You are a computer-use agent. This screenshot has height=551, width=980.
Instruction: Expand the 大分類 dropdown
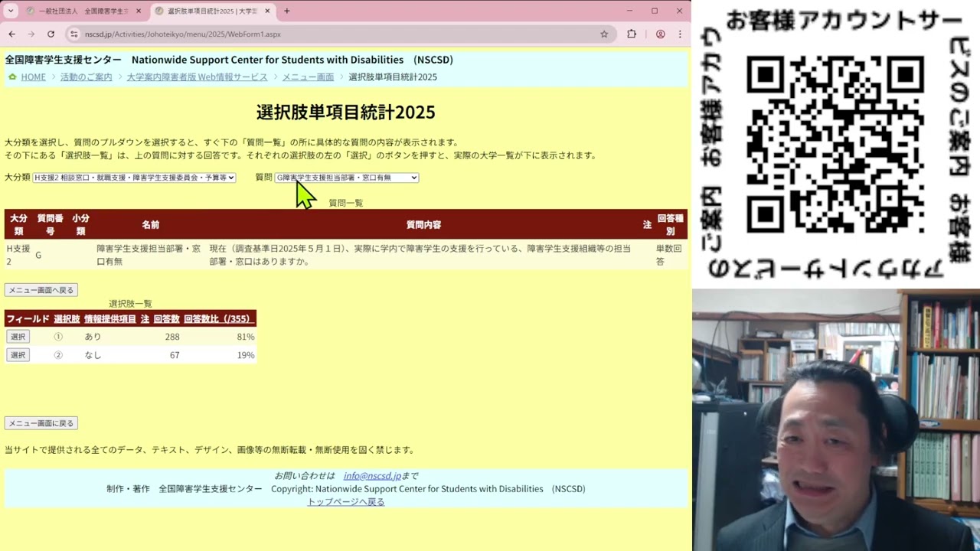tap(134, 178)
